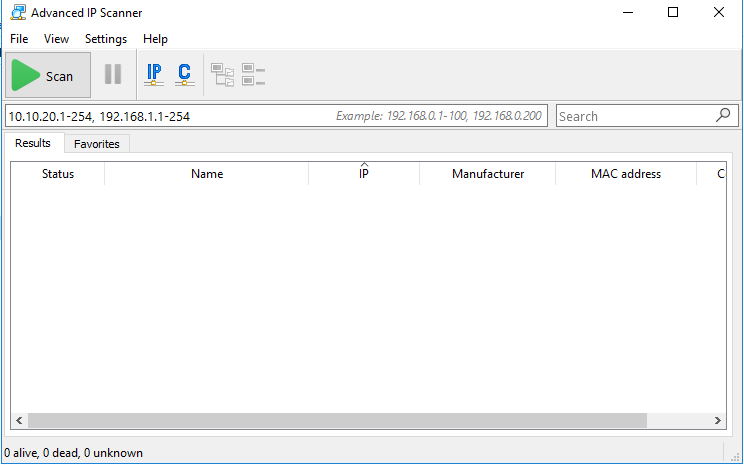The width and height of the screenshot is (744, 465).
Task: Click the magnifier search icon
Action: [723, 115]
